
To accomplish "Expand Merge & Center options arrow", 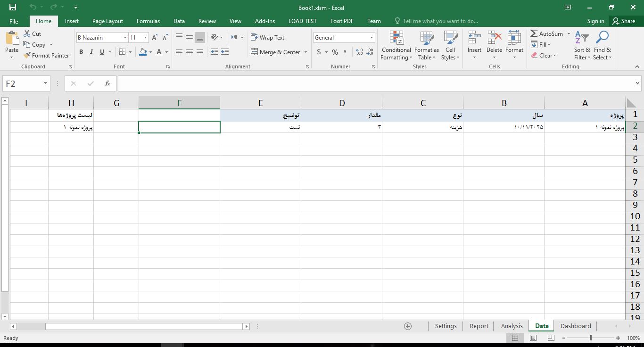I will pyautogui.click(x=306, y=52).
